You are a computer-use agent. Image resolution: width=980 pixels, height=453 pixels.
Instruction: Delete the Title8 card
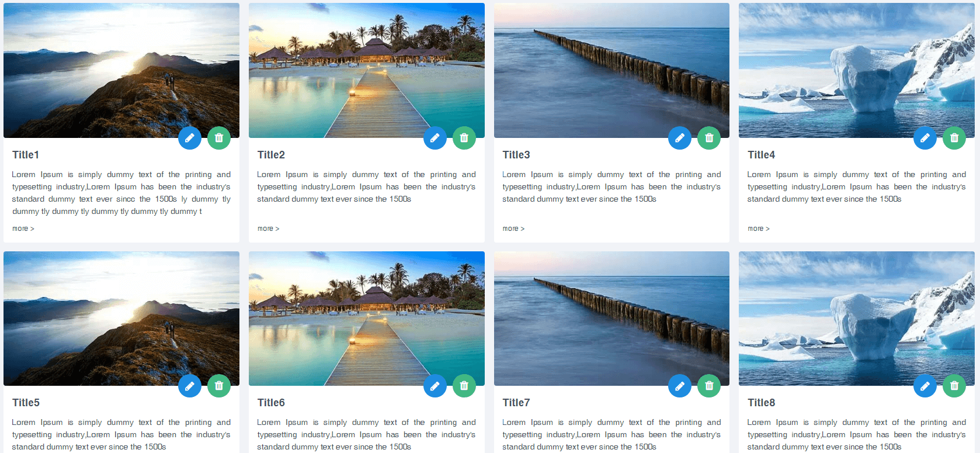954,386
